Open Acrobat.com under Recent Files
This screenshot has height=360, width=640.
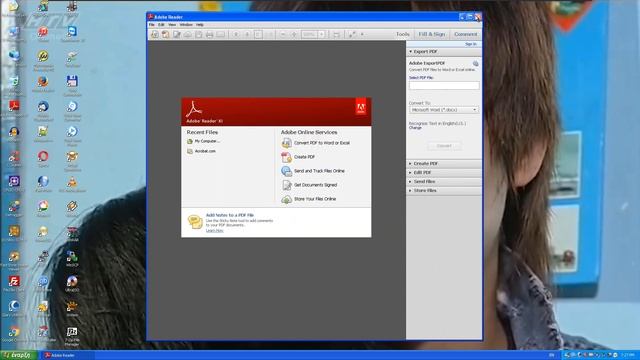click(x=205, y=151)
